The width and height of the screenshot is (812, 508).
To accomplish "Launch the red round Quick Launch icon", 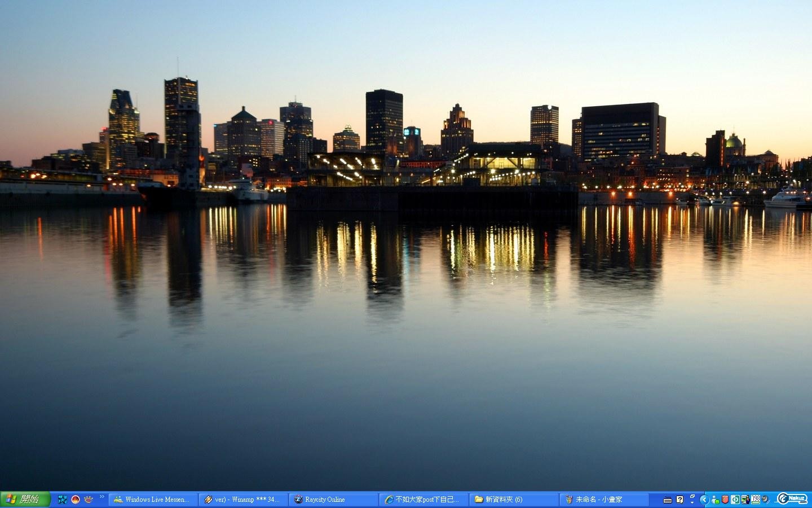I will (x=76, y=500).
